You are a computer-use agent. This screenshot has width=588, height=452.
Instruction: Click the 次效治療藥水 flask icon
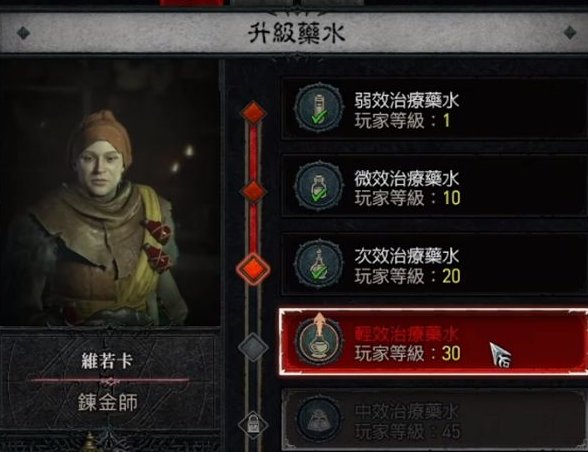[x=319, y=264]
